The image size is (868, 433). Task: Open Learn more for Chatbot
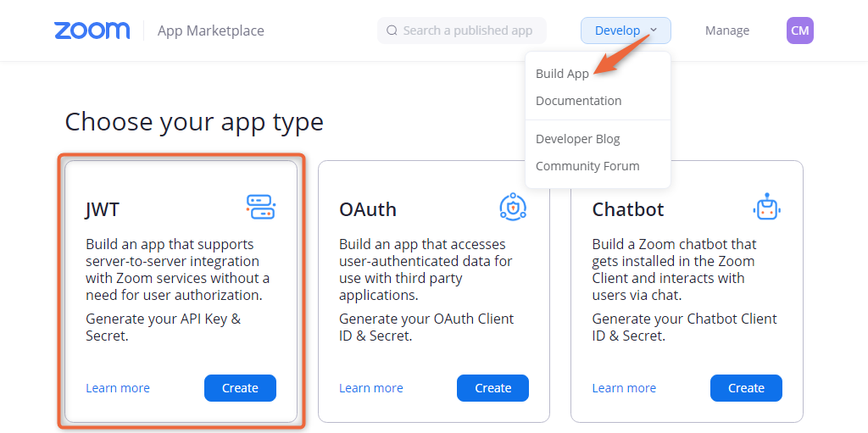click(x=624, y=388)
